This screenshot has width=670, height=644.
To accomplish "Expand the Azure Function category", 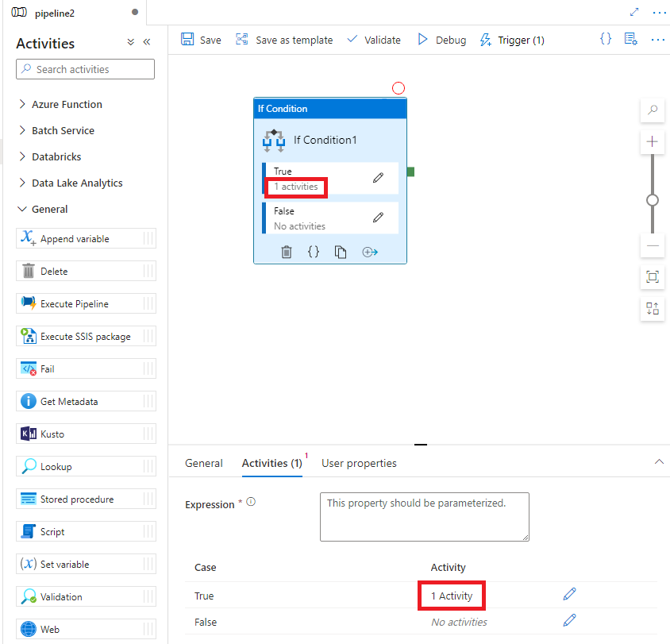I will point(60,104).
